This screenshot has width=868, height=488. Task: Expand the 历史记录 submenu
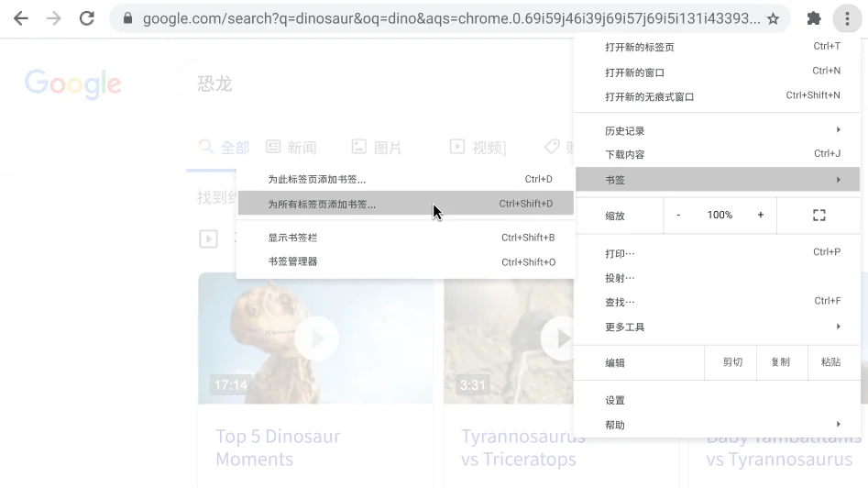[718, 131]
